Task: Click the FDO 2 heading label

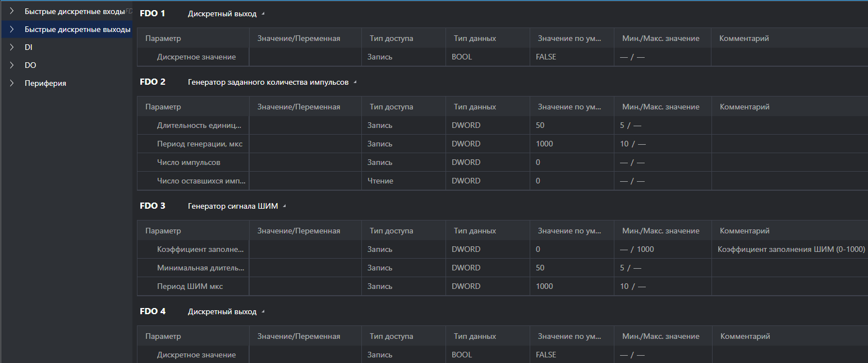Action: pos(153,82)
